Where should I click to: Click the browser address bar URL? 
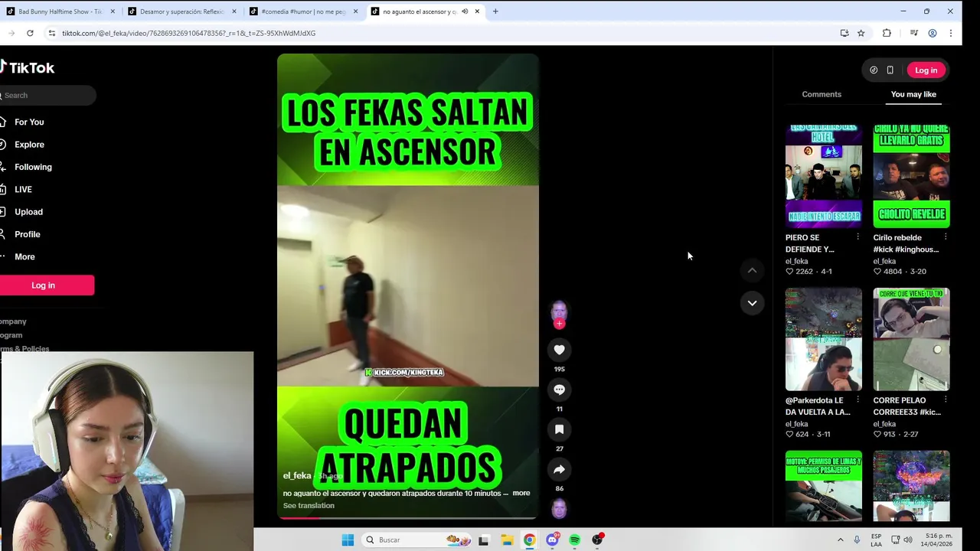pos(188,33)
